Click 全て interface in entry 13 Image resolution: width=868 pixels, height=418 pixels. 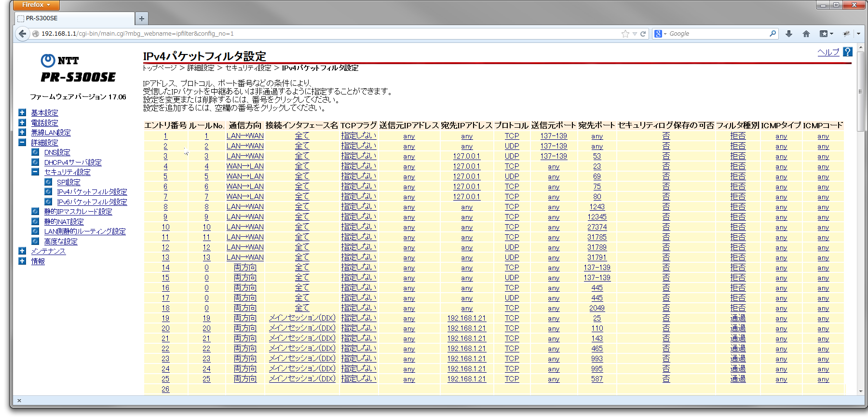pyautogui.click(x=302, y=257)
